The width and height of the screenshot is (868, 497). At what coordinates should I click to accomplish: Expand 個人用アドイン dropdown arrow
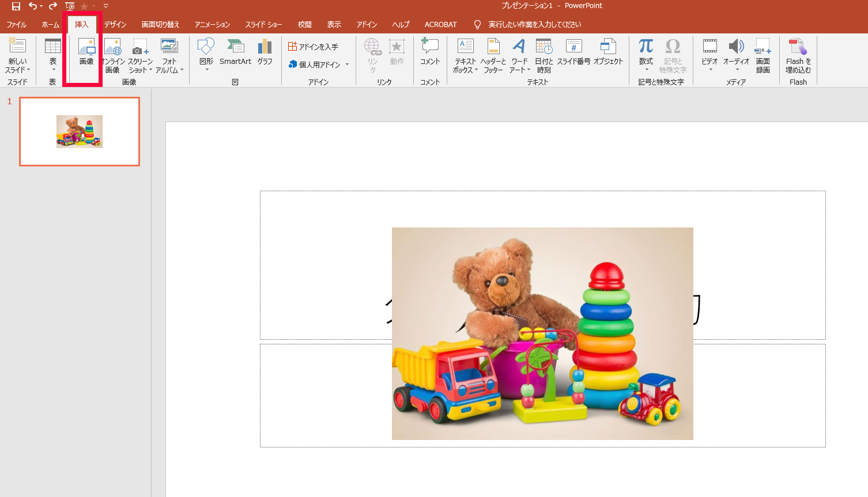click(x=347, y=65)
